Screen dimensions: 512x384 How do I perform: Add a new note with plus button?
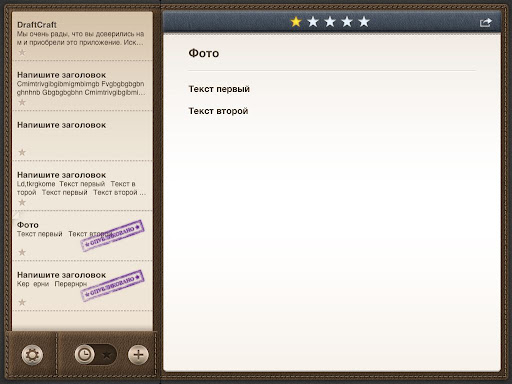138,355
